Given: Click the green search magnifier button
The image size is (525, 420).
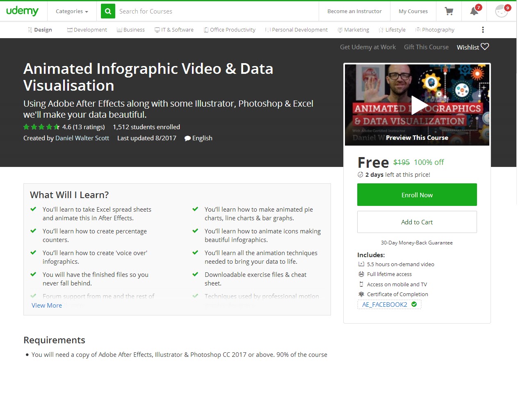Looking at the screenshot, I should [108, 11].
